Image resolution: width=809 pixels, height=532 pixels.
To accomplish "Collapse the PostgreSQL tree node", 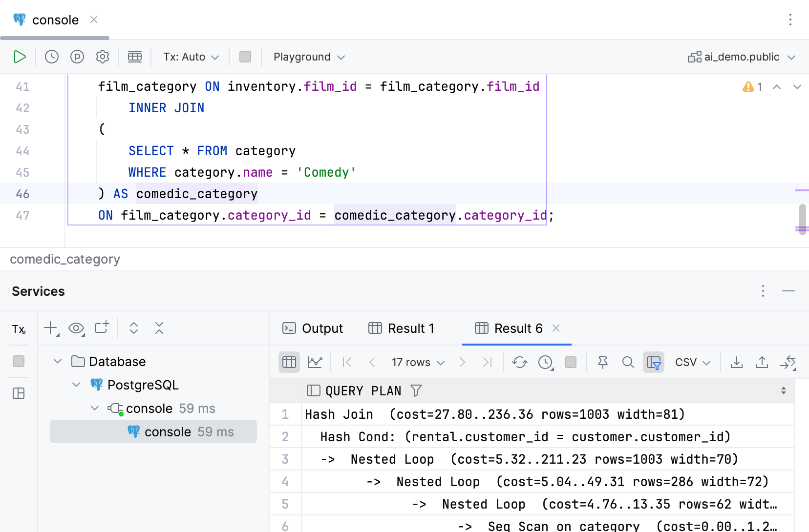I will pyautogui.click(x=76, y=385).
